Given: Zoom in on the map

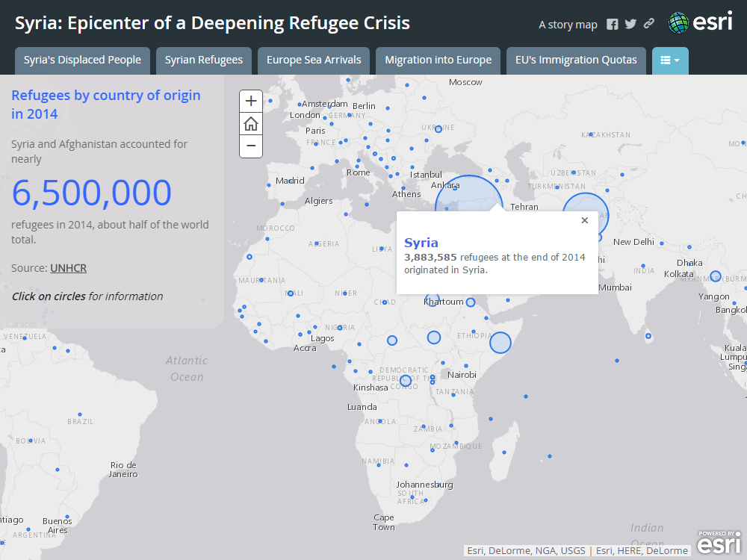Looking at the screenshot, I should [251, 102].
